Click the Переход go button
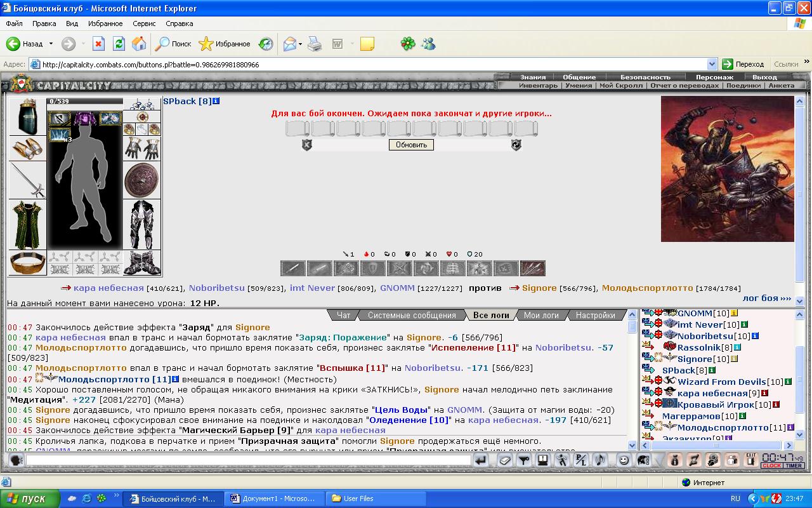This screenshot has height=508, width=812. (x=743, y=64)
